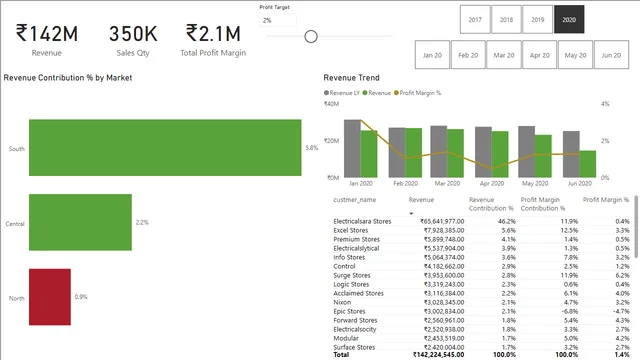
Task: Click the Central market green bar
Action: coord(80,222)
